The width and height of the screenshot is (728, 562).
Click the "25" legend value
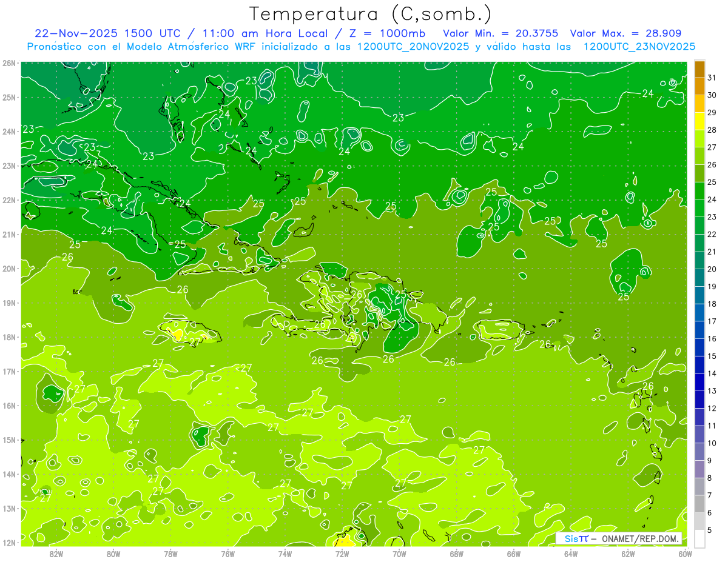pyautogui.click(x=712, y=182)
